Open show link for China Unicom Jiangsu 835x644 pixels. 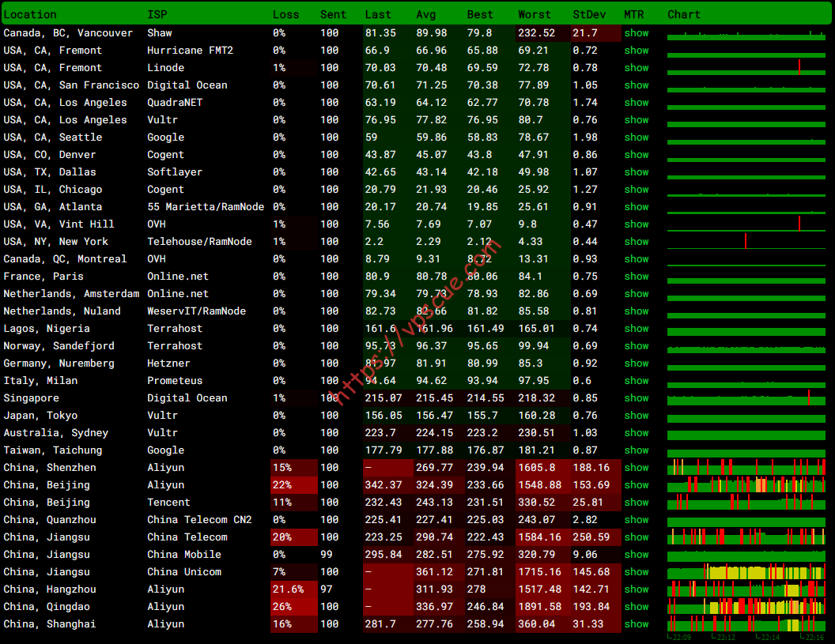tap(637, 572)
